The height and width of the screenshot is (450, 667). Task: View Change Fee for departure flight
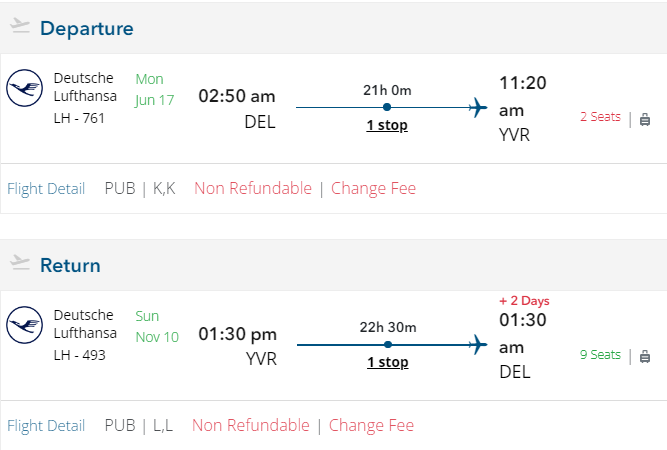[373, 188]
